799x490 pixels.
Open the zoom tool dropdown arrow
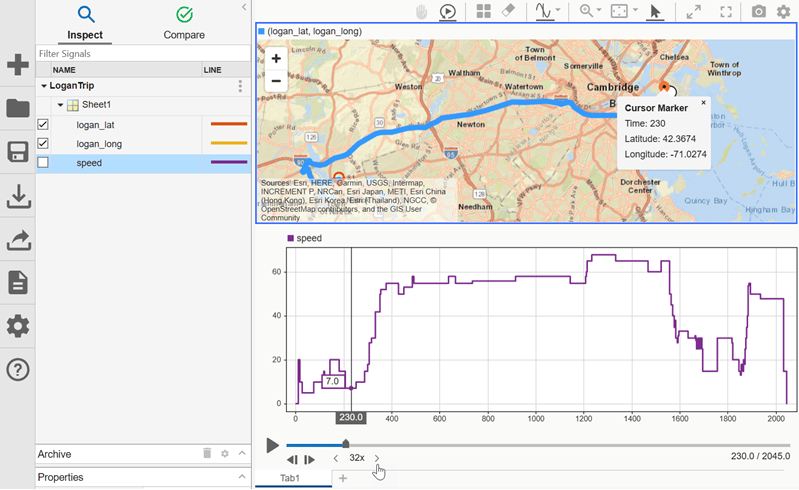click(x=599, y=10)
